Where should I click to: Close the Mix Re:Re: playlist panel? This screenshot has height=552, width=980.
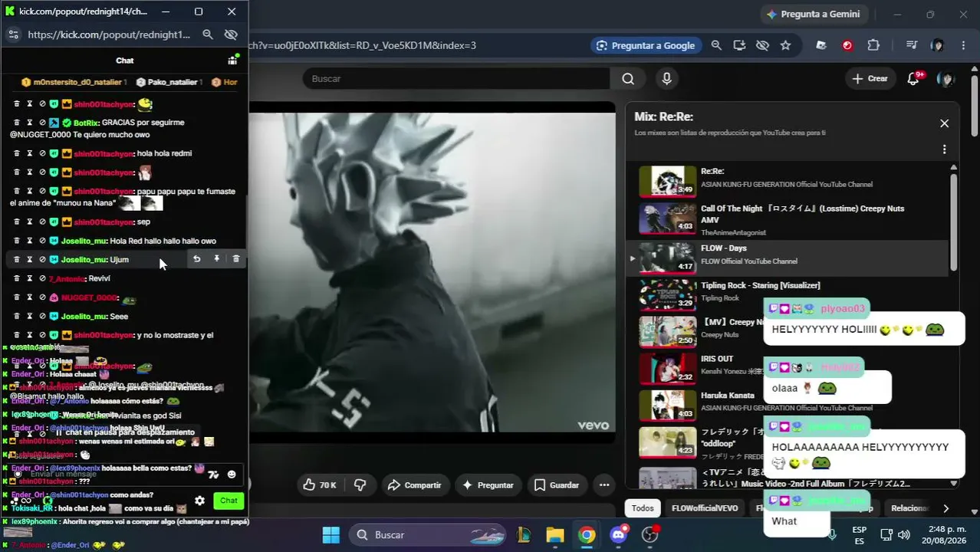(944, 123)
